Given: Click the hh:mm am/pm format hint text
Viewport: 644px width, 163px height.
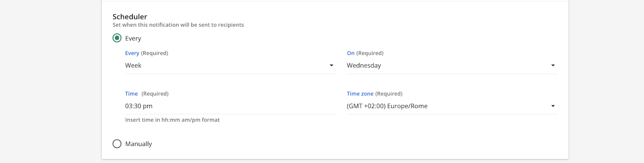Looking at the screenshot, I should [172, 120].
